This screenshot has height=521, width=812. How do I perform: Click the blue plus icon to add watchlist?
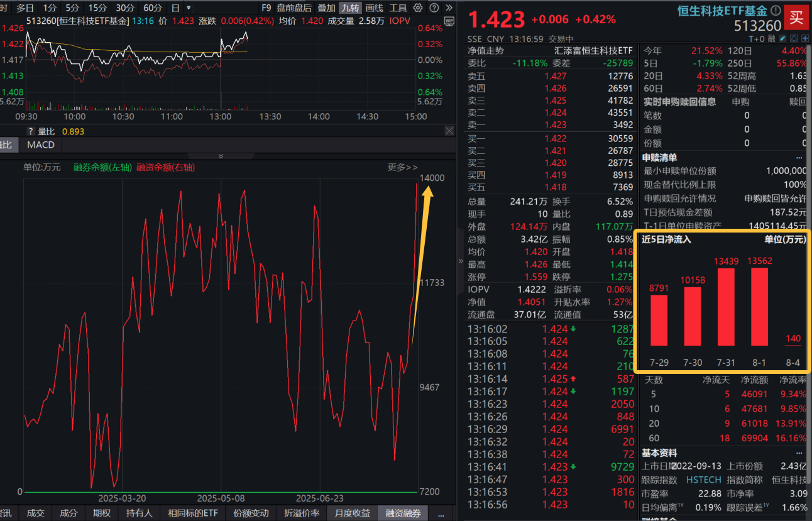(805, 38)
